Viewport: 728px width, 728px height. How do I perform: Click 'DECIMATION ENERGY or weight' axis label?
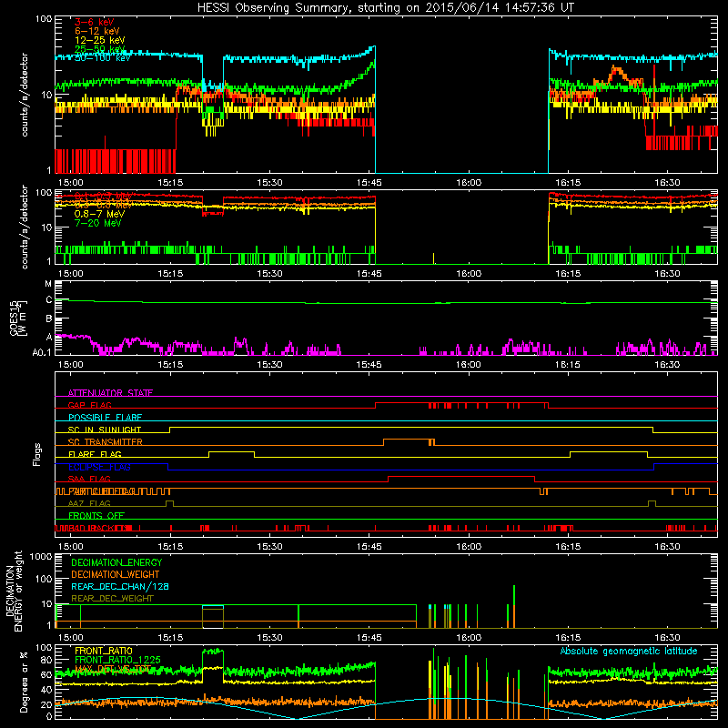pyautogui.click(x=14, y=591)
